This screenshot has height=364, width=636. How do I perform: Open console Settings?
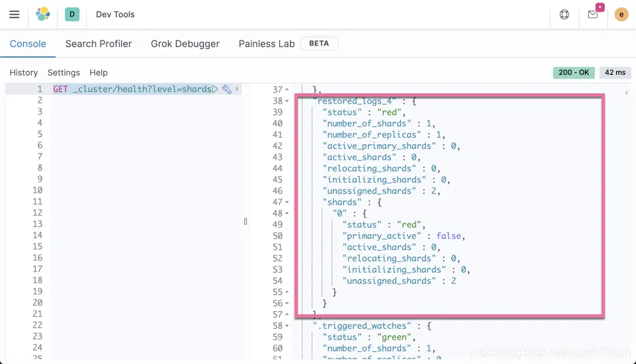coord(64,73)
